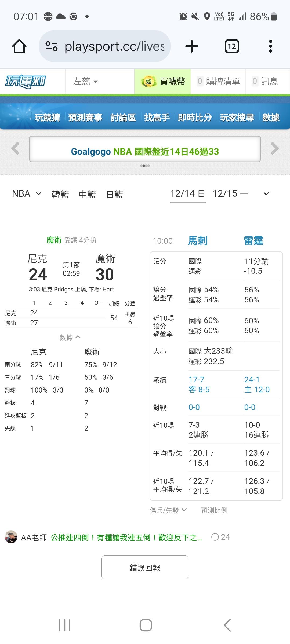This screenshot has height=644, width=290.
Task: Open the comment bubble with 24 replies
Action: tap(220, 537)
